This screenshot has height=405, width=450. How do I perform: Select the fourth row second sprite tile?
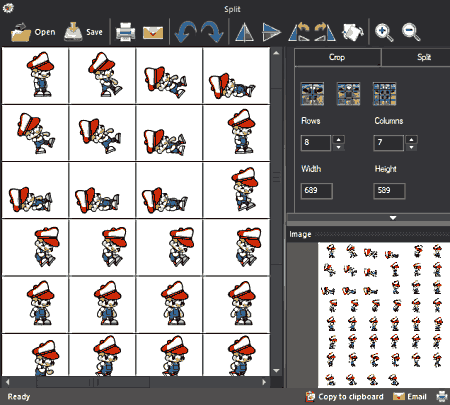click(102, 247)
